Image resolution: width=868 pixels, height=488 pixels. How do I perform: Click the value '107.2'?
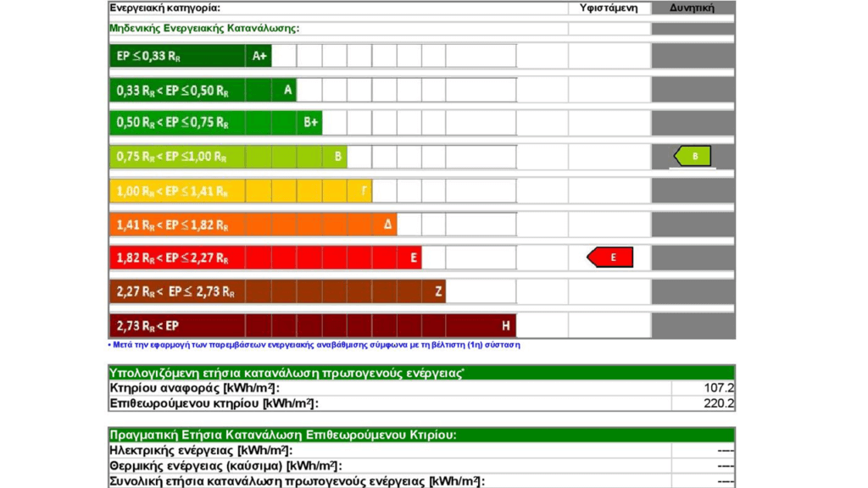point(719,388)
